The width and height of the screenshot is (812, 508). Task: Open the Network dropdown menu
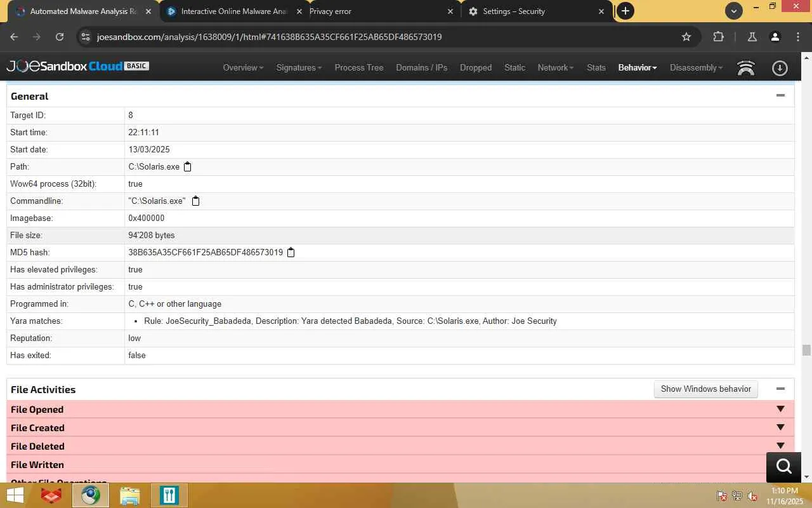tap(556, 68)
